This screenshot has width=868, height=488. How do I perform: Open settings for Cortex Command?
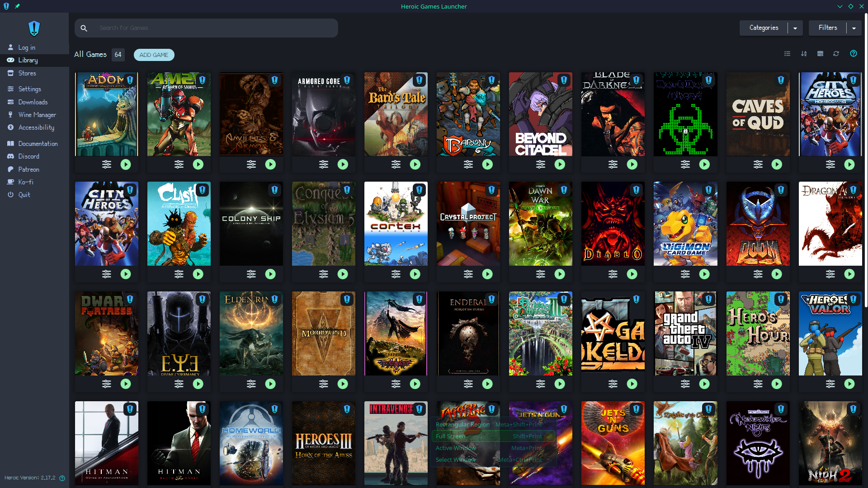click(x=396, y=274)
